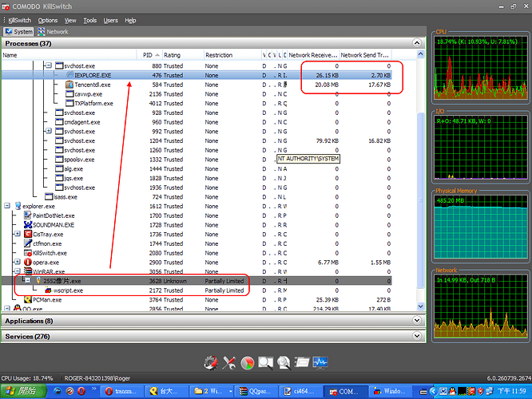Click the QQ penguin icon in system tray
This screenshot has width=532, height=399.
(452, 391)
